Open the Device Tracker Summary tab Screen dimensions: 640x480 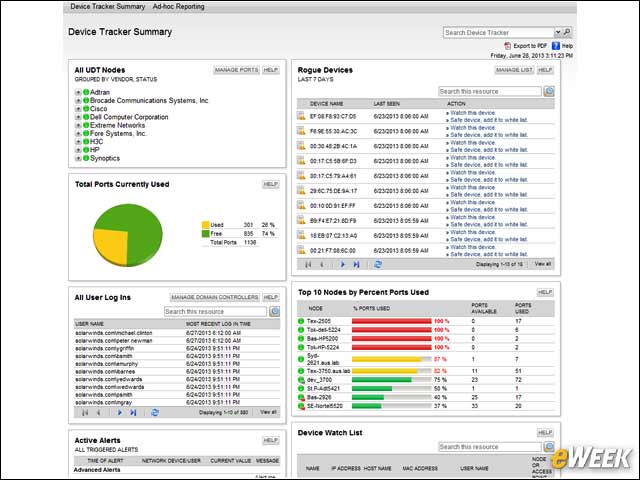(x=107, y=7)
